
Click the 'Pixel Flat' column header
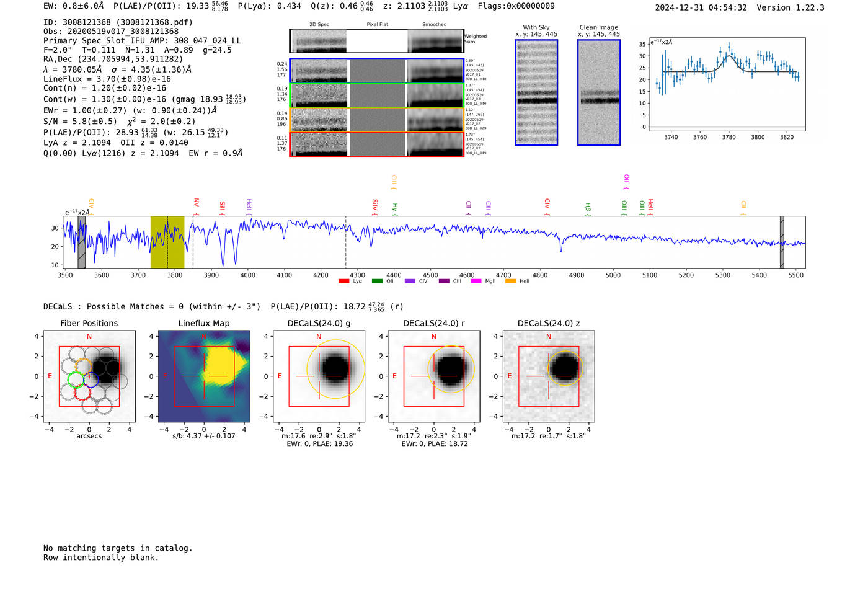click(x=377, y=24)
